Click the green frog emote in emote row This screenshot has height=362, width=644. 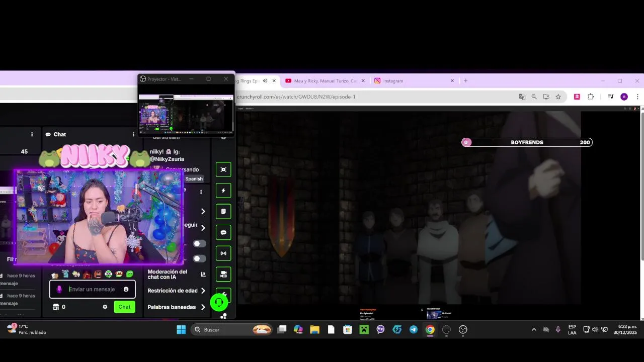coord(130,274)
